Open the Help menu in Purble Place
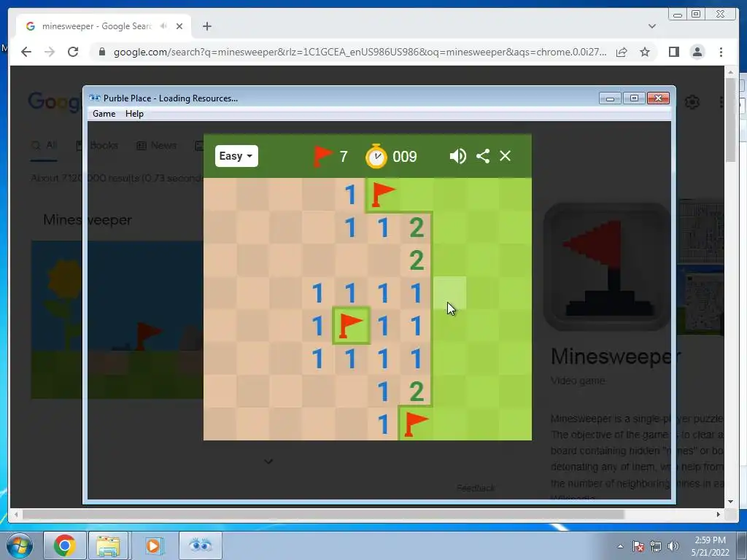The image size is (747, 560). 134,114
